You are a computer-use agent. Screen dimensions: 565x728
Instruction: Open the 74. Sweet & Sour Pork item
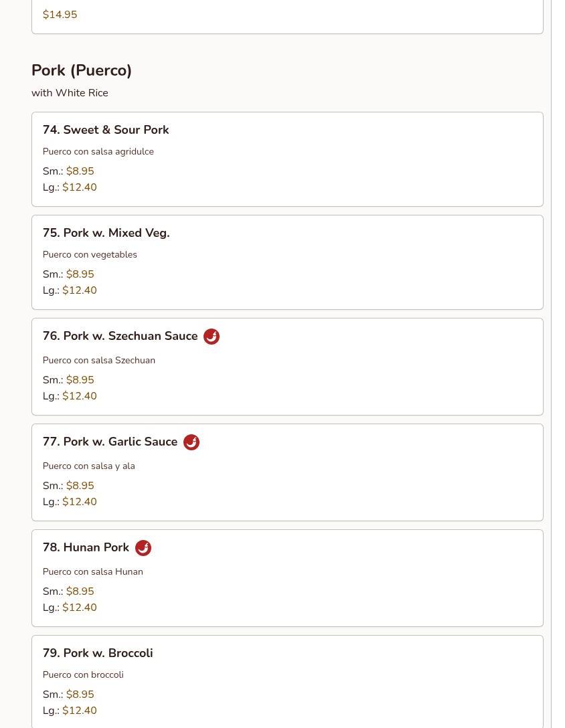(x=106, y=130)
